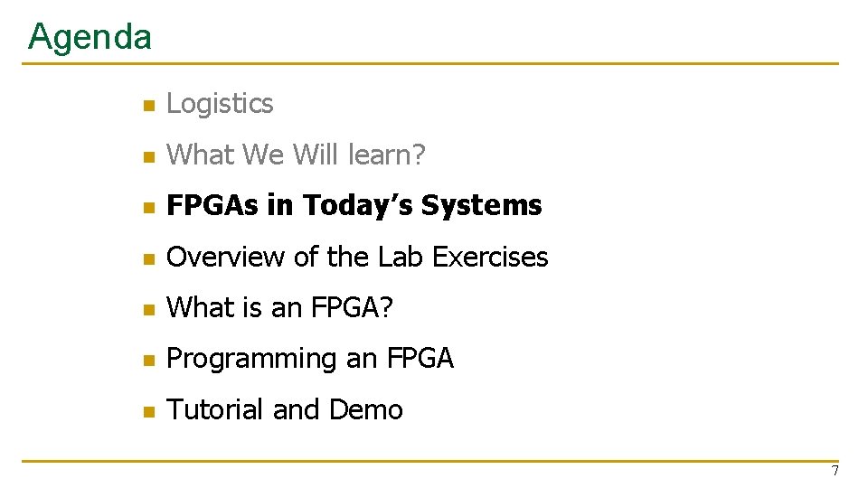The height and width of the screenshot is (488, 868).
Task: Select the Logistics agenda item
Action: (220, 104)
